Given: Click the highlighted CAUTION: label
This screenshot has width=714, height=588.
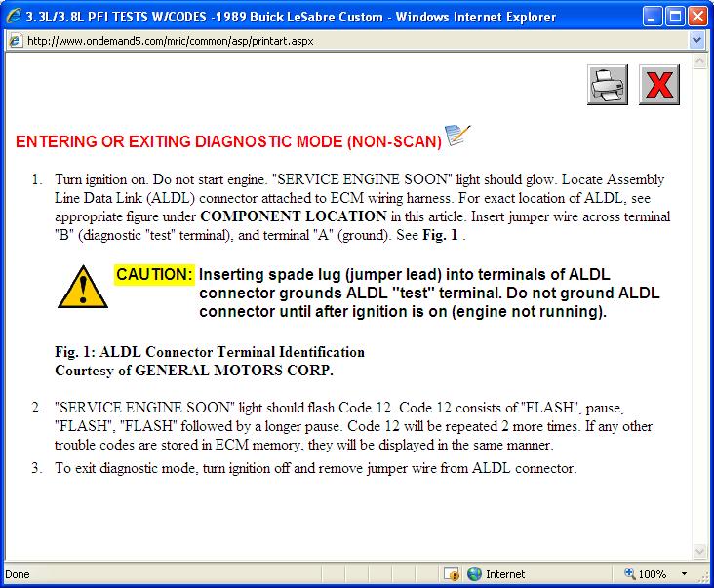Looking at the screenshot, I should [x=154, y=274].
